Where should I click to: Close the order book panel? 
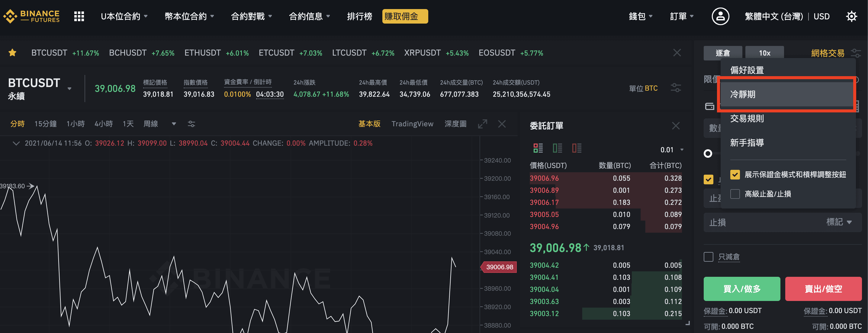[676, 126]
